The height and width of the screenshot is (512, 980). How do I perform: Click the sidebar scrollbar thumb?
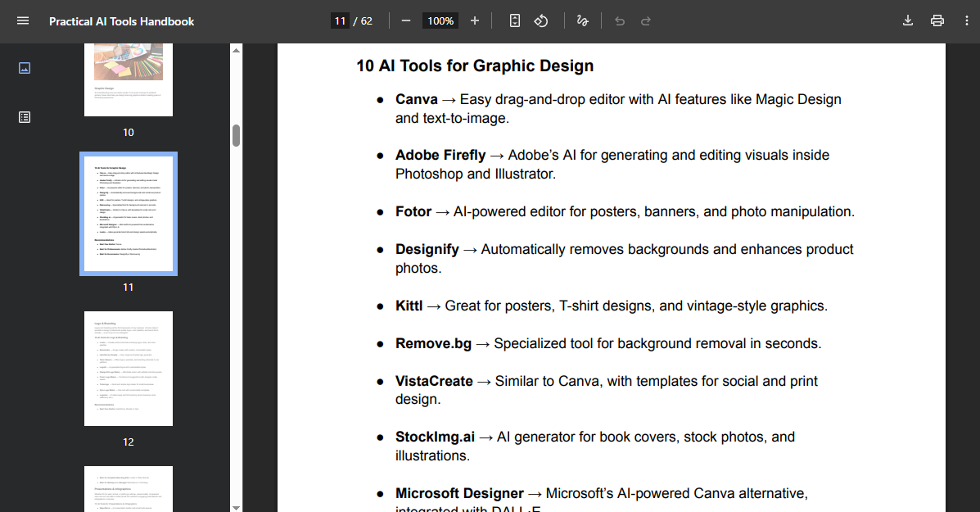tap(237, 135)
